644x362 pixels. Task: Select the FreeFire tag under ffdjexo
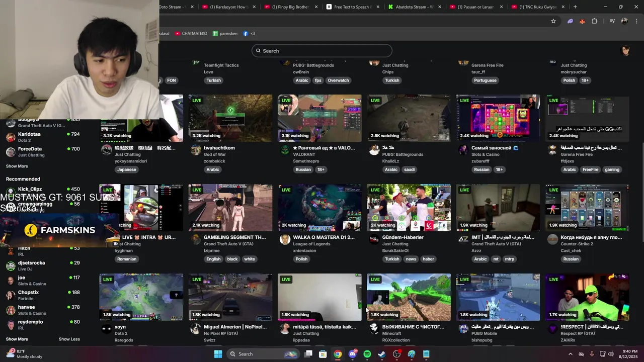[x=591, y=169]
